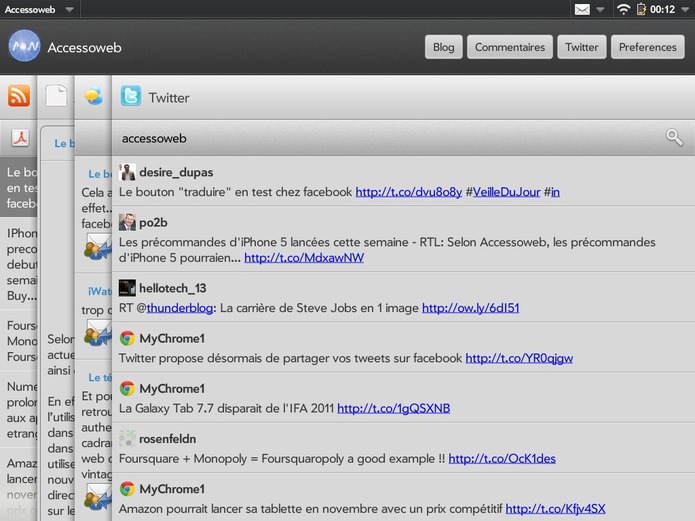Select the 'Fours… Mono…' article in blog list
This screenshot has width=695, height=521.
click(20, 341)
